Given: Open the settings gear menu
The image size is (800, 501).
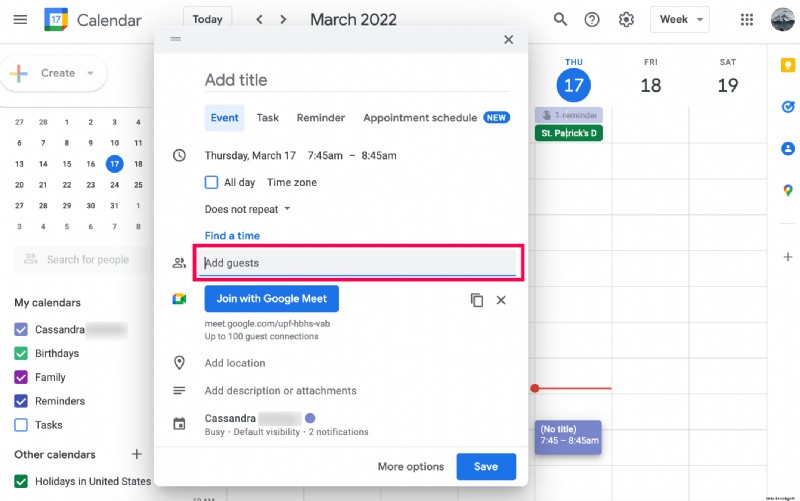Looking at the screenshot, I should (626, 20).
